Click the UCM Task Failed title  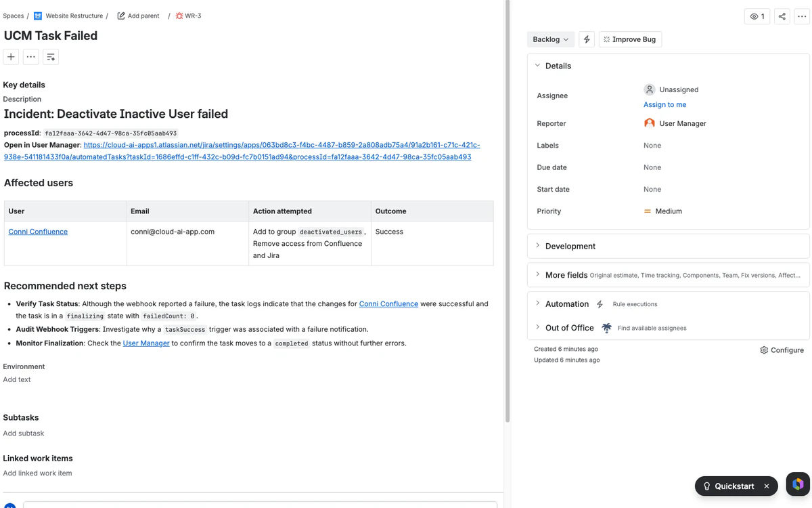(x=51, y=36)
